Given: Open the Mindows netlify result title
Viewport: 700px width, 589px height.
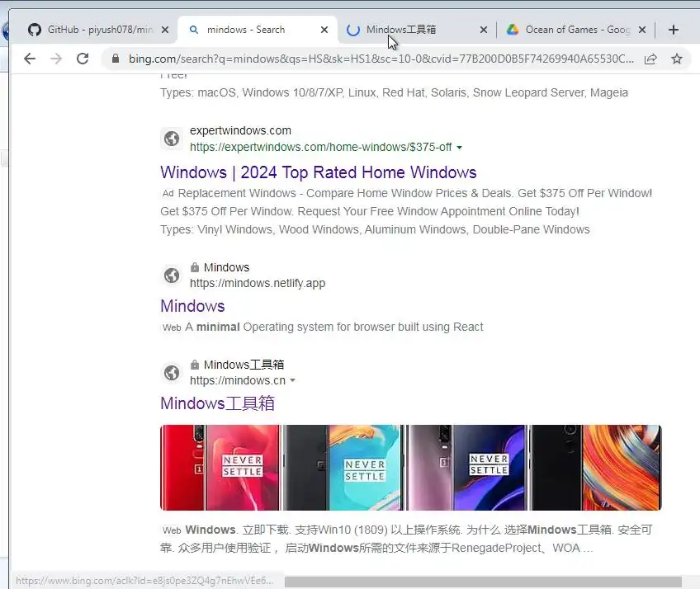Looking at the screenshot, I should coord(192,306).
